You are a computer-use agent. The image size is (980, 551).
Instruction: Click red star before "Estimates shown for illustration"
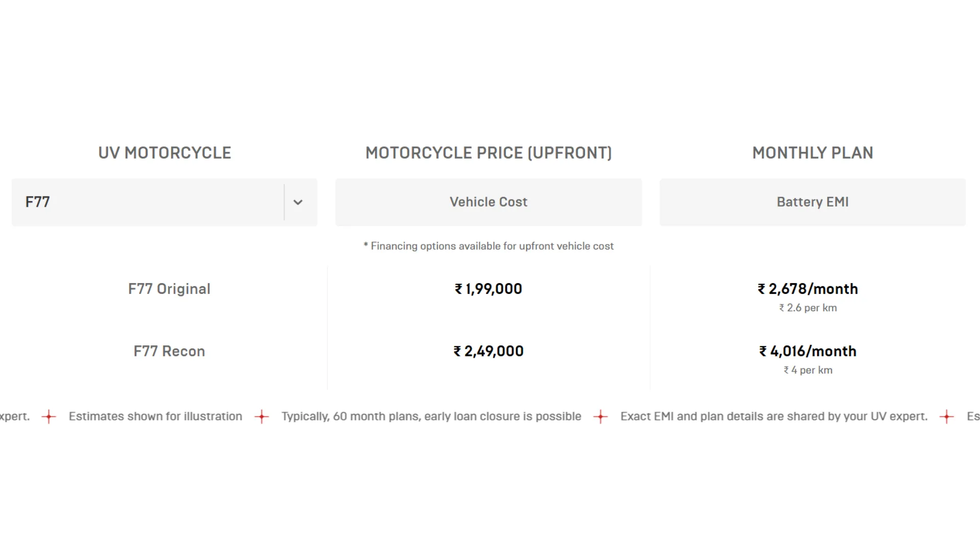point(49,417)
